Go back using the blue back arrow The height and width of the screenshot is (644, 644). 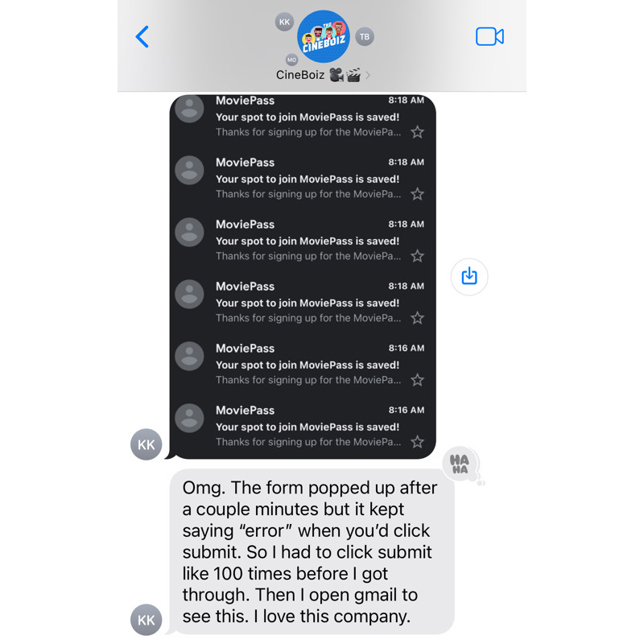pos(142,37)
